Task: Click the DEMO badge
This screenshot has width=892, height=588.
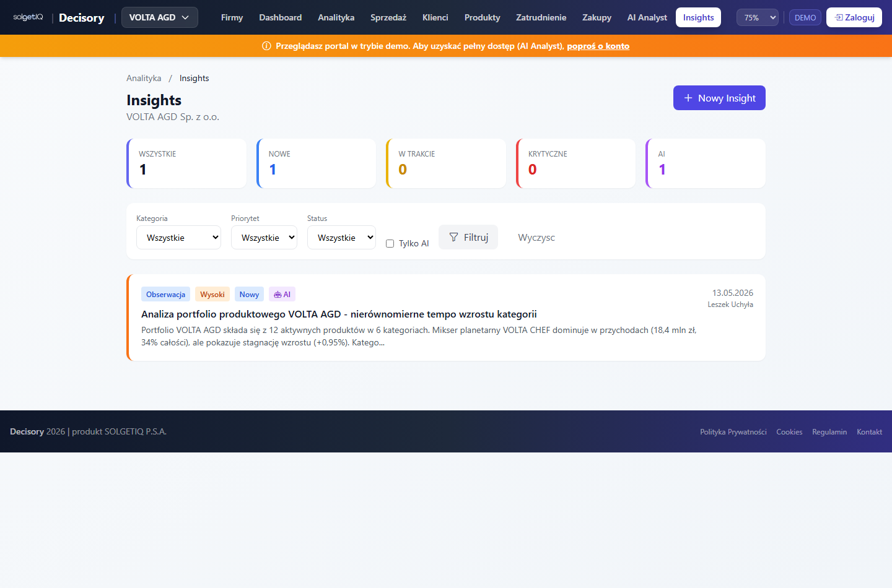Action: [805, 17]
